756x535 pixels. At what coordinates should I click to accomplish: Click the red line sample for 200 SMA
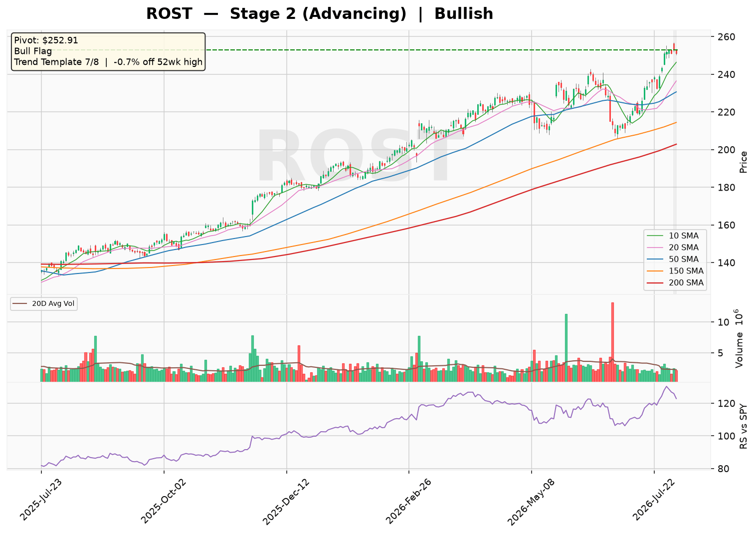click(x=655, y=282)
